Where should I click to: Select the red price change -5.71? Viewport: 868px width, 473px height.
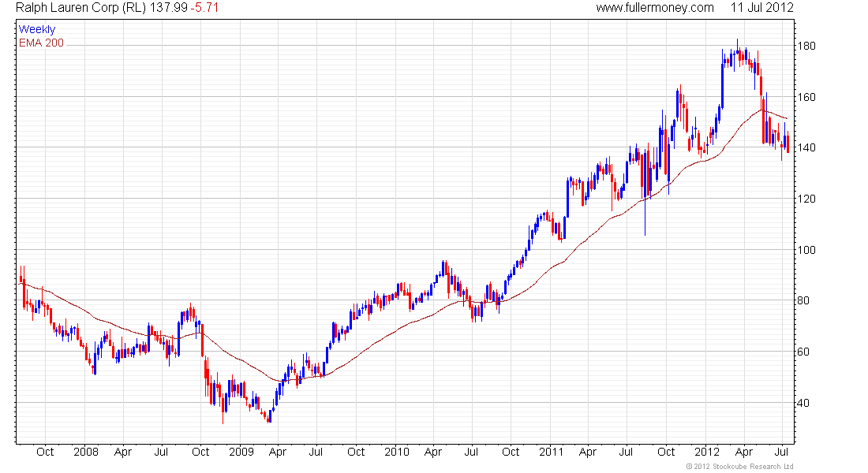pyautogui.click(x=205, y=8)
